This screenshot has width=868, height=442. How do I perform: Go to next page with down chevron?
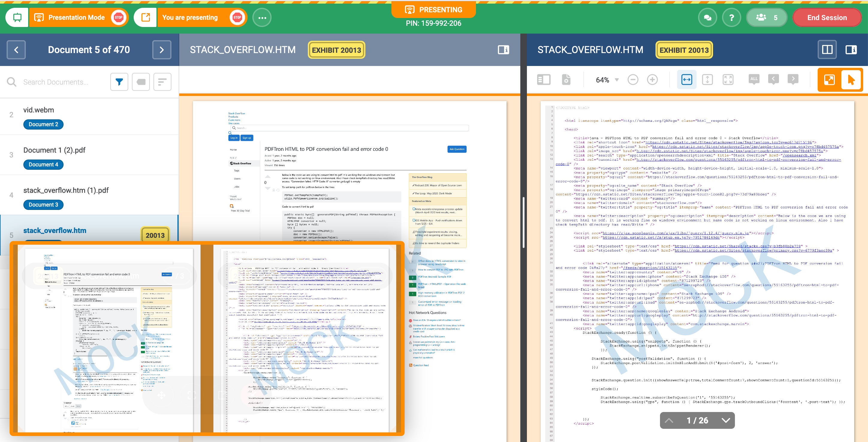point(726,420)
